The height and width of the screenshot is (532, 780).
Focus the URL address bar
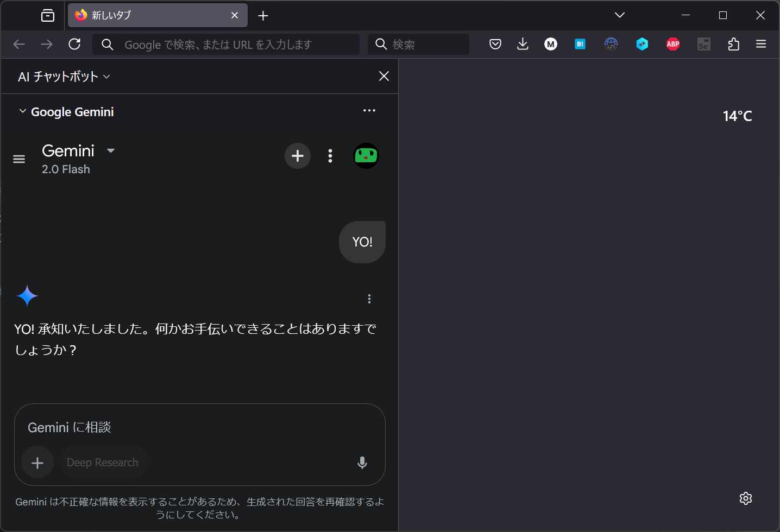coord(226,45)
